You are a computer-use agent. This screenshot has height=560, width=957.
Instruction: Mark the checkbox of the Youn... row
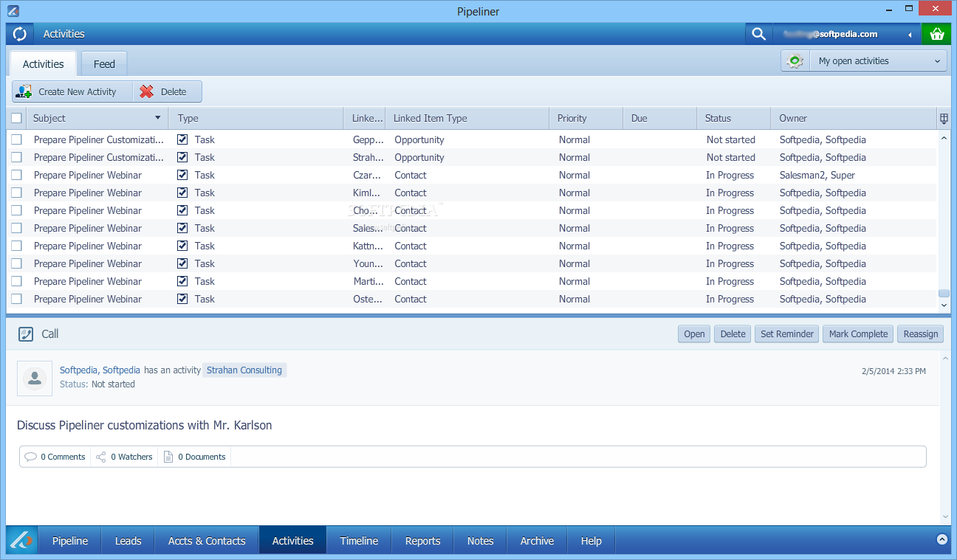pos(16,263)
